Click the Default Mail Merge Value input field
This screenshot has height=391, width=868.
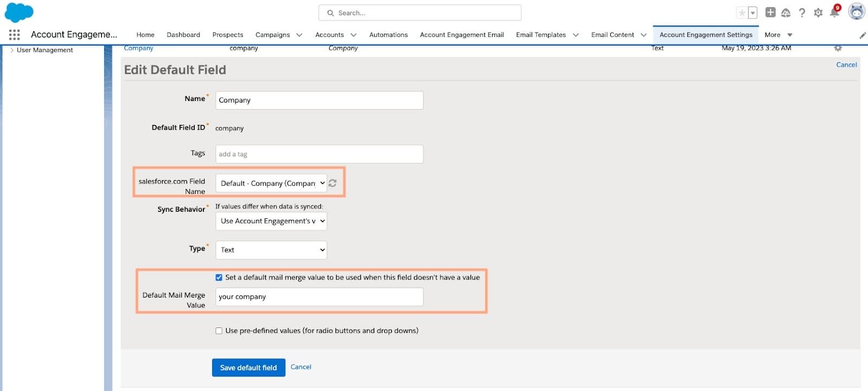(x=320, y=297)
